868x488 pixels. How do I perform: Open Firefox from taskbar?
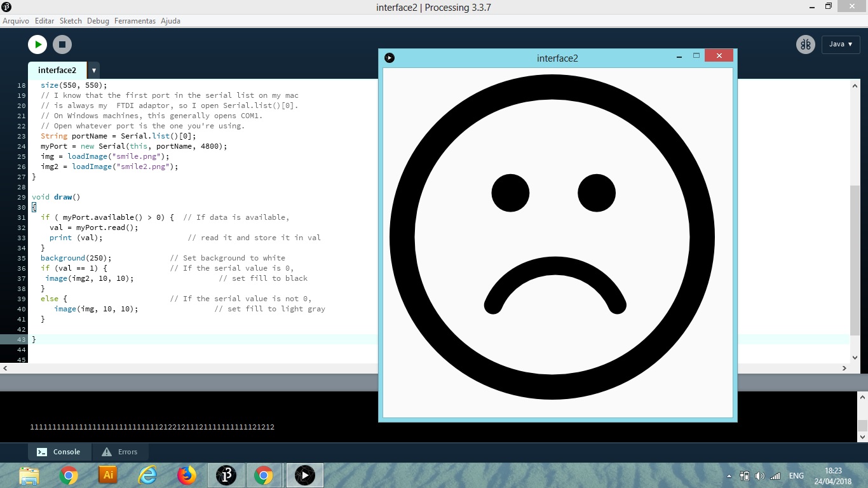[x=186, y=475]
